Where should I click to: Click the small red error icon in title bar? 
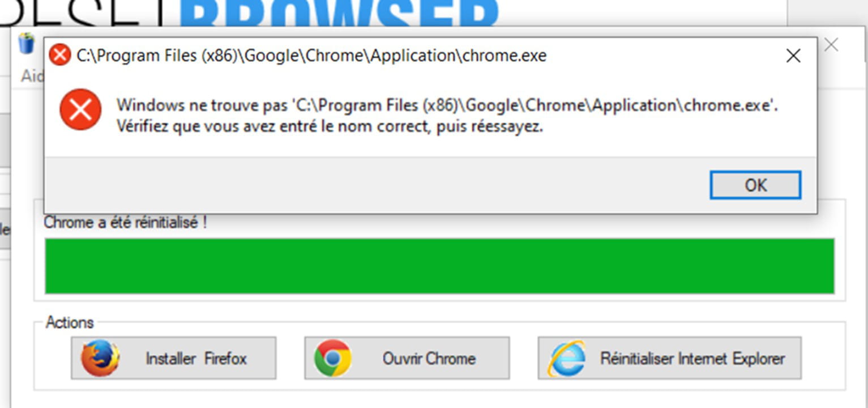pos(59,56)
